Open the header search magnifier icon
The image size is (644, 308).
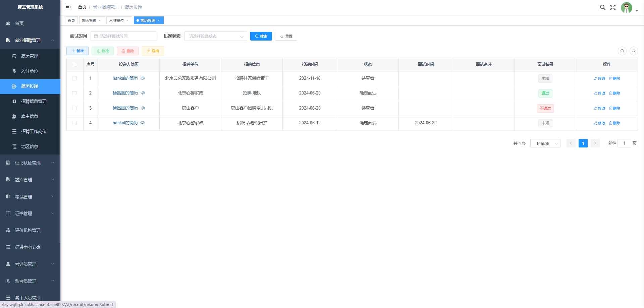point(602,7)
